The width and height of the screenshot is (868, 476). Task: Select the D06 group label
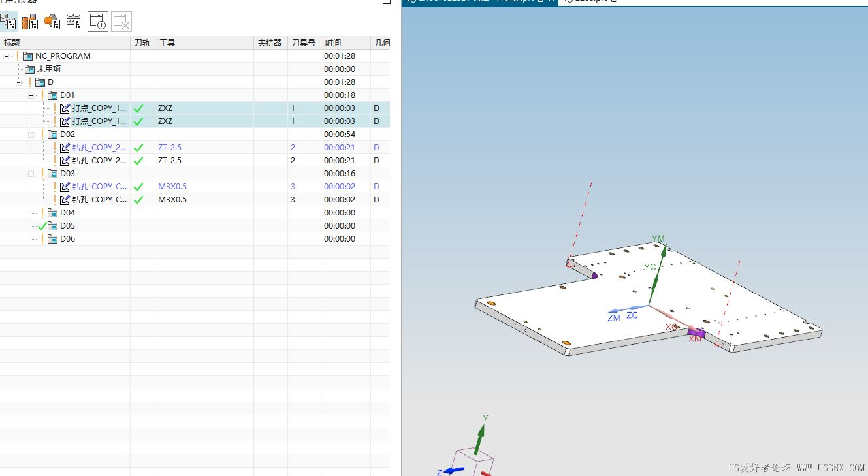tap(67, 239)
